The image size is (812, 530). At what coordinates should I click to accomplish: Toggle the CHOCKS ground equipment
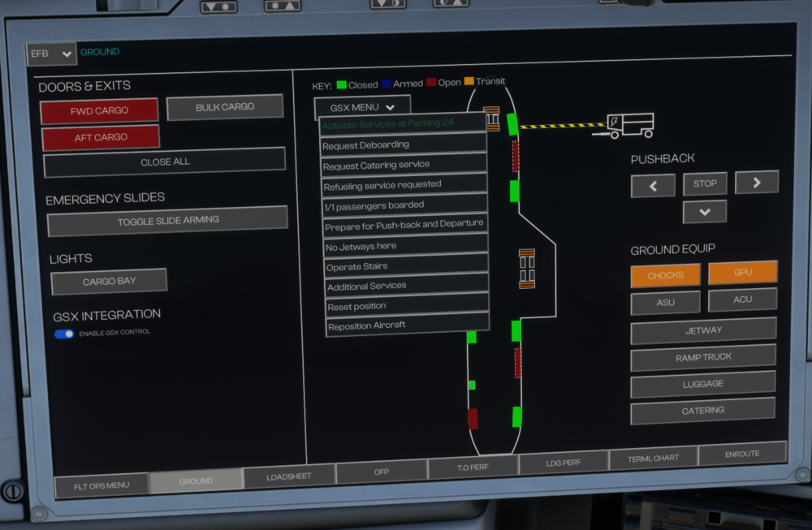pyautogui.click(x=665, y=275)
